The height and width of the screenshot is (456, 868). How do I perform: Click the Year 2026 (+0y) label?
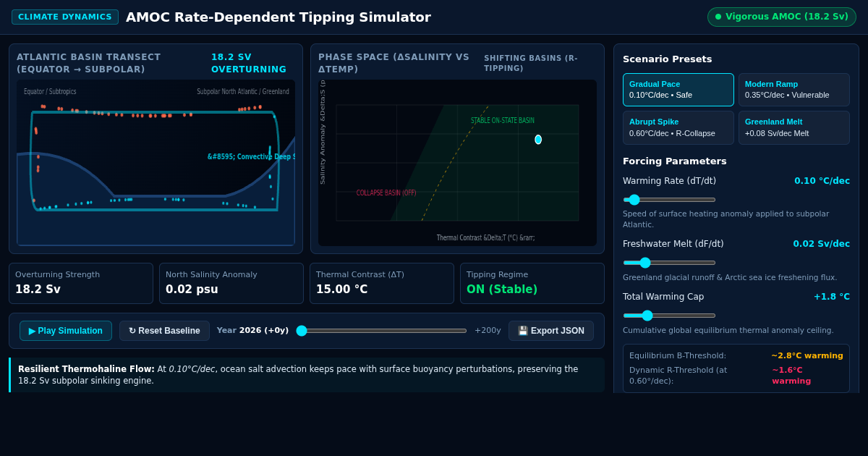(252, 331)
